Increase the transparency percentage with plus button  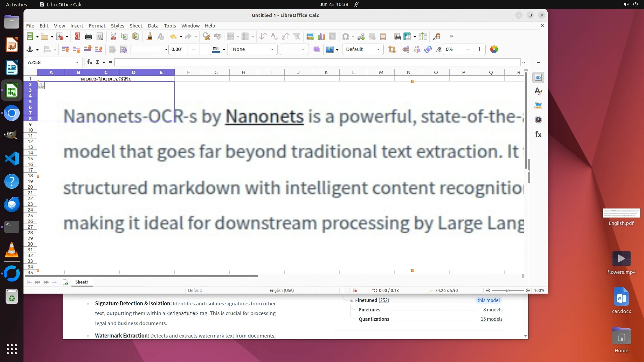[479, 50]
